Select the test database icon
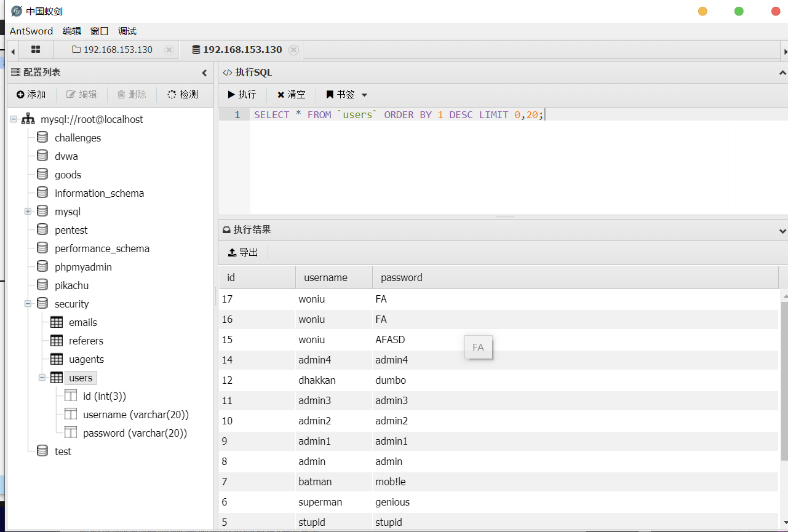This screenshot has width=788, height=532. pyautogui.click(x=42, y=451)
